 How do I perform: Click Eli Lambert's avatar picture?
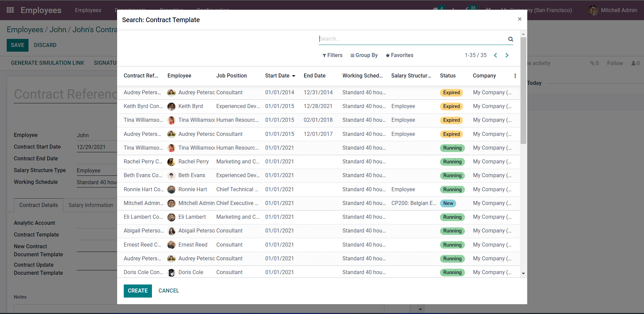171,217
